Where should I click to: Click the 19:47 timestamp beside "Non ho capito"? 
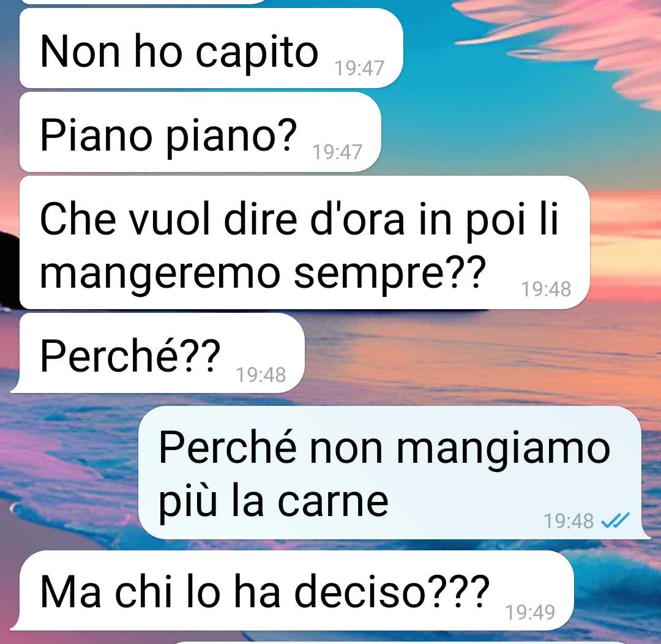(359, 69)
